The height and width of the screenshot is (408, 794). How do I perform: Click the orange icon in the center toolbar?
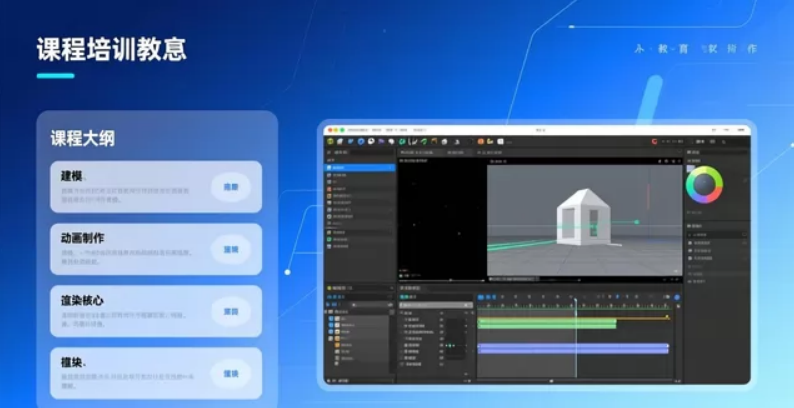click(x=480, y=142)
